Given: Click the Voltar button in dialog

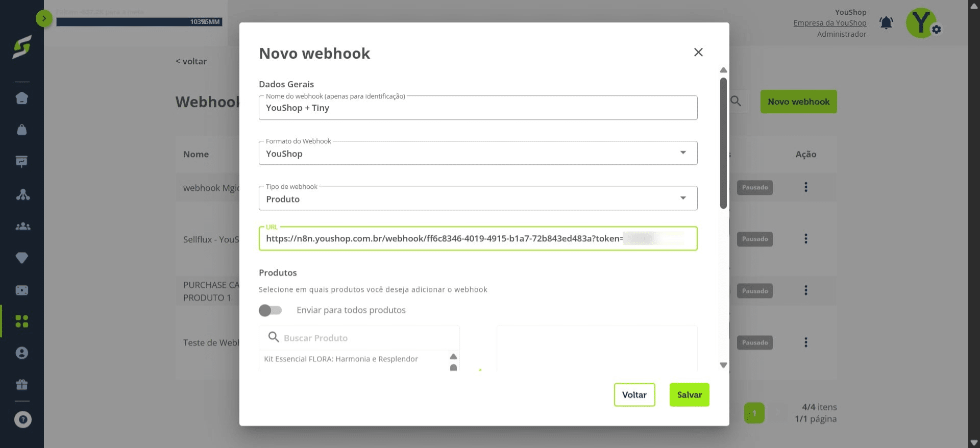Looking at the screenshot, I should (634, 394).
